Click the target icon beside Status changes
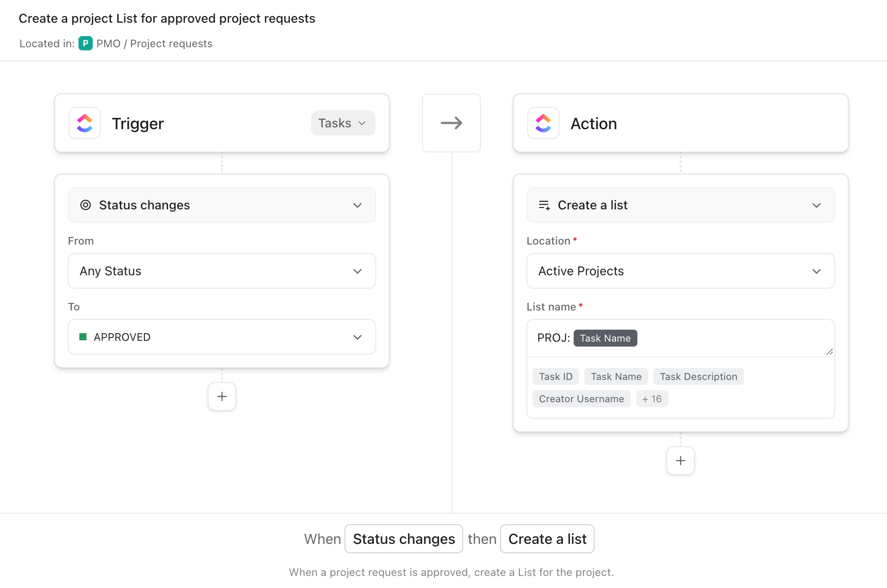 (85, 205)
